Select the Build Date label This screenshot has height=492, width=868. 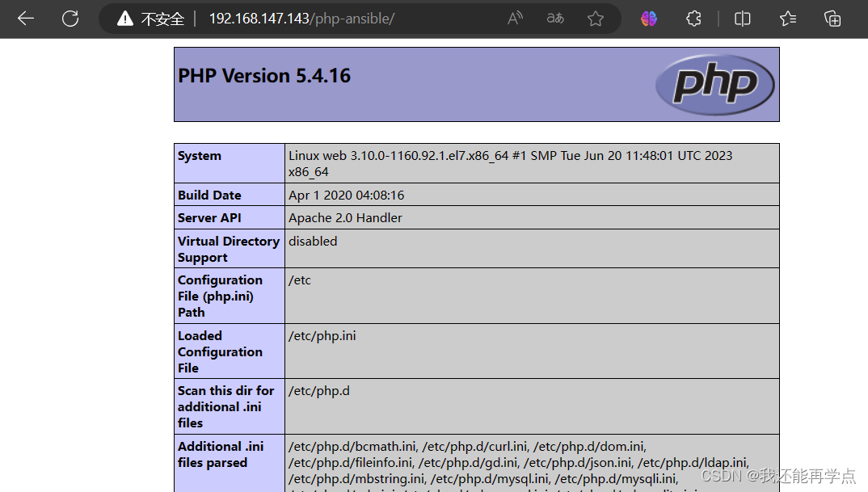coord(209,196)
